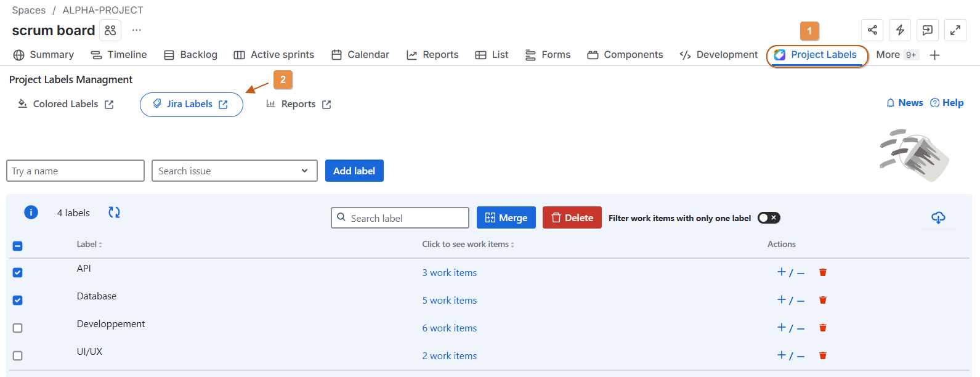Open the Reports tab in the top navigation
The image size is (980, 377).
tap(432, 55)
